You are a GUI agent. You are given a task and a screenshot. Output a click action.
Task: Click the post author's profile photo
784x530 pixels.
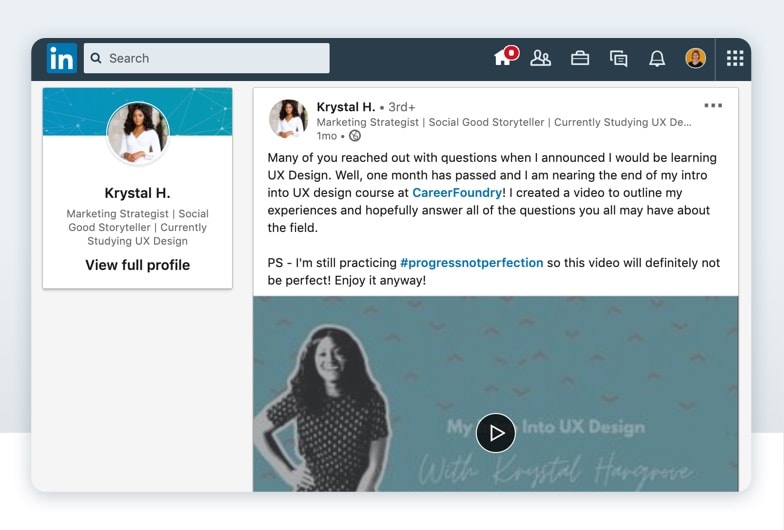289,119
